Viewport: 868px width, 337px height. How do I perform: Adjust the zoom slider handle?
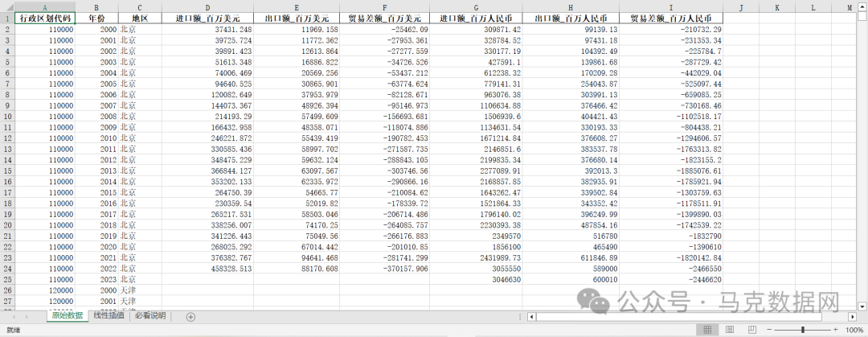coord(802,330)
